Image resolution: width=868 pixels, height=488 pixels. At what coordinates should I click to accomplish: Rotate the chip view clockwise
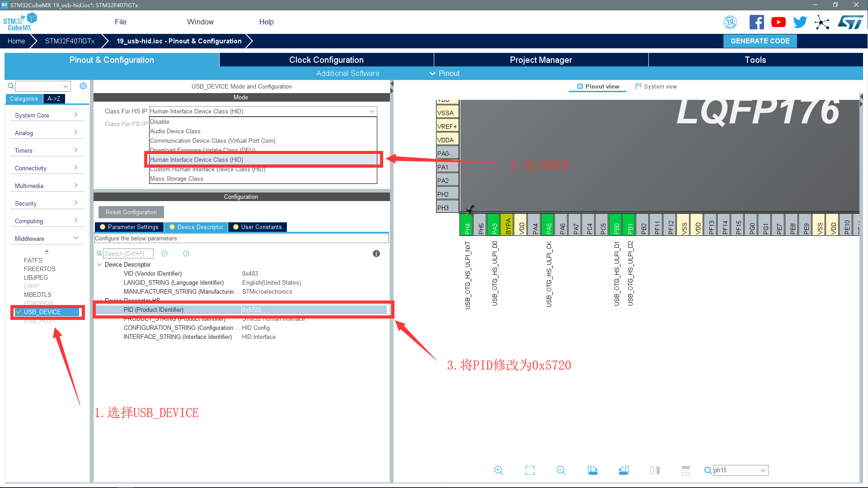click(x=592, y=470)
